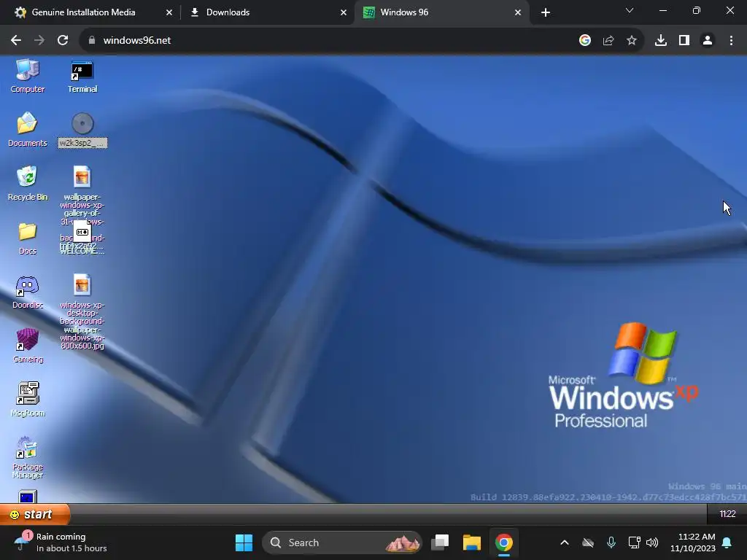747x560 pixels.
Task: Reload the windows96.net page
Action: click(x=63, y=41)
